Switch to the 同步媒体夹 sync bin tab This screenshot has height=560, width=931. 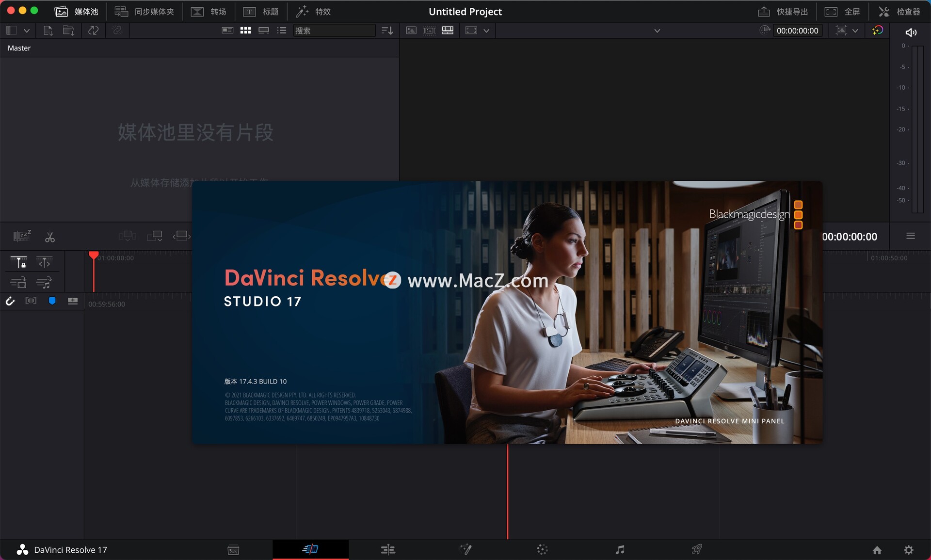coord(144,12)
